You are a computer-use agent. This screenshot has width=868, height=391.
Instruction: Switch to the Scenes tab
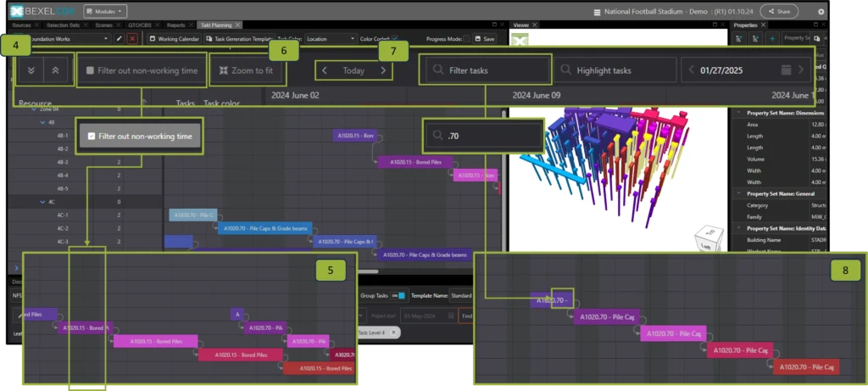coord(103,25)
